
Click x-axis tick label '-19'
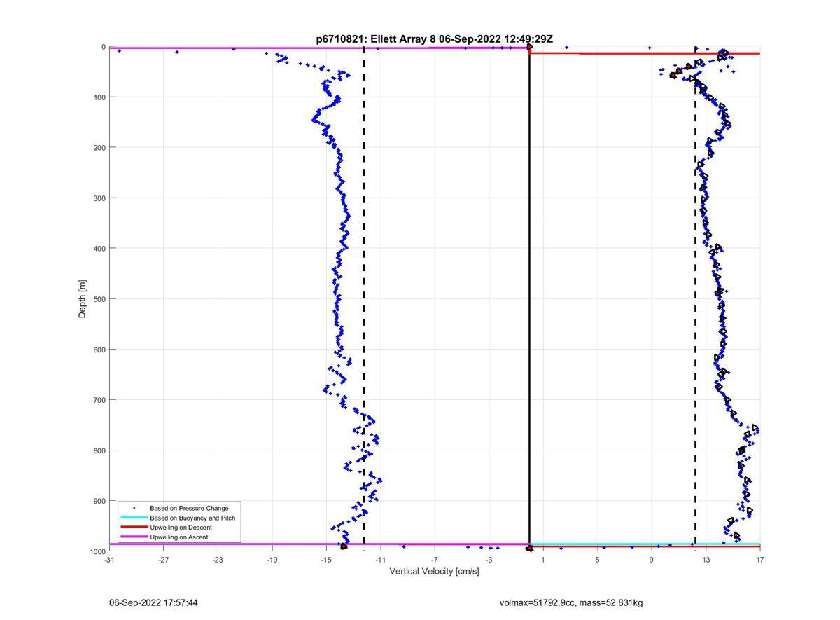point(272,560)
